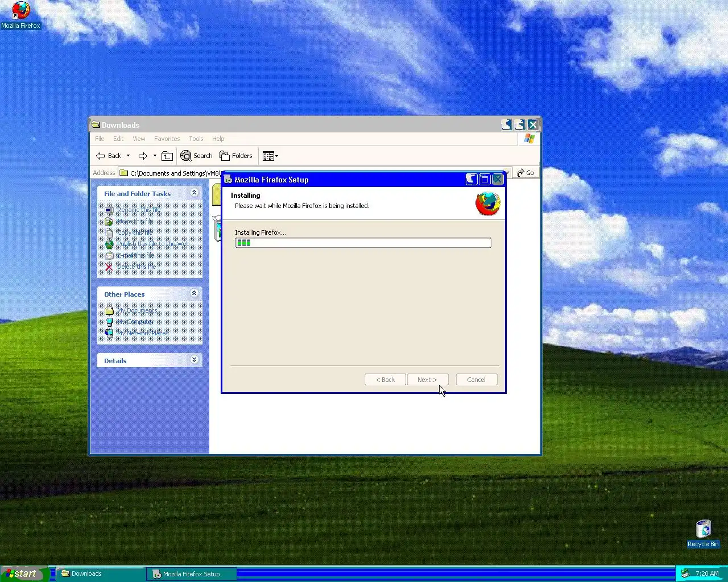
Task: Go up one folder level in Downloads
Action: pos(167,156)
